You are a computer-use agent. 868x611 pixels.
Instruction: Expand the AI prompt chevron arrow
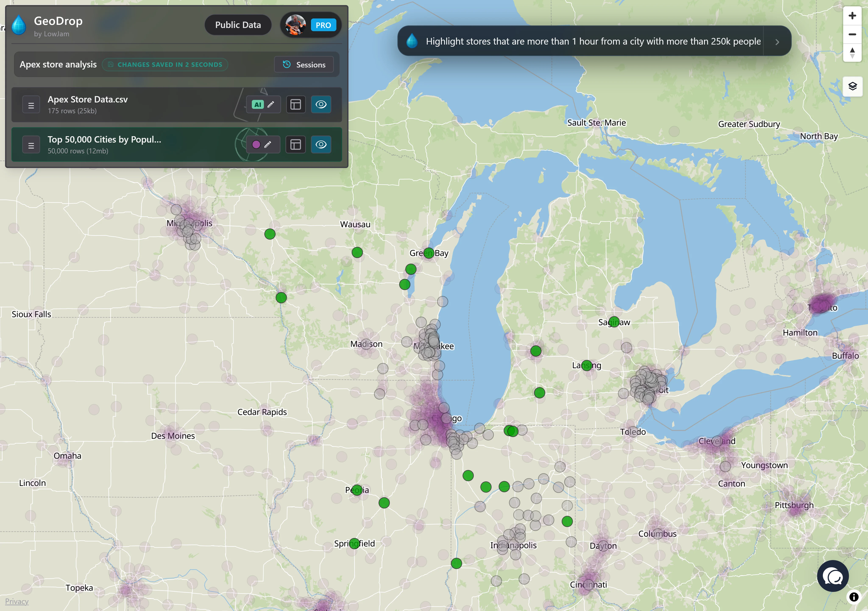[x=777, y=42]
